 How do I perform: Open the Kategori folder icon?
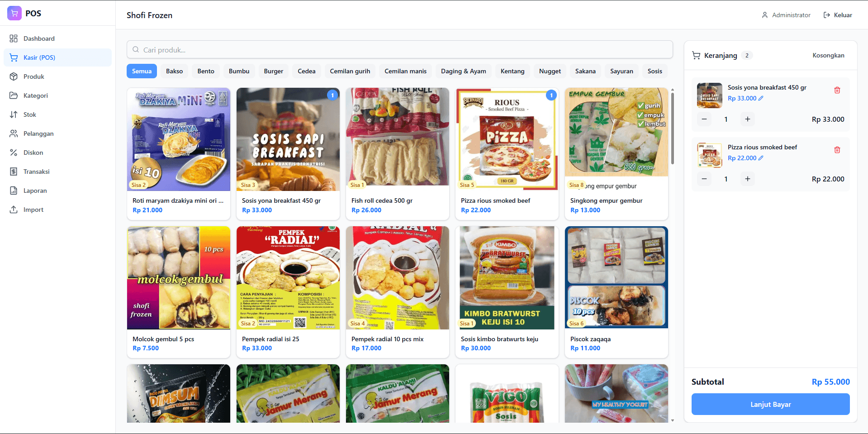[x=14, y=95]
